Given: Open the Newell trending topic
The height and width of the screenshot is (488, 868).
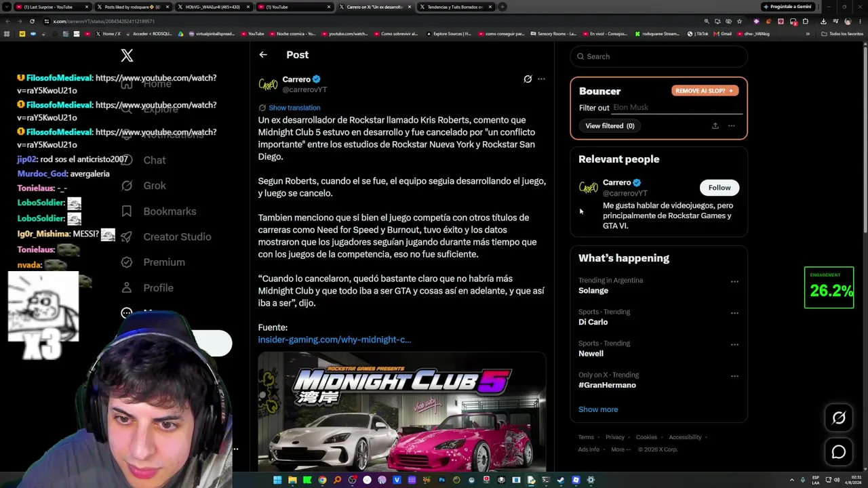Looking at the screenshot, I should coord(591,354).
